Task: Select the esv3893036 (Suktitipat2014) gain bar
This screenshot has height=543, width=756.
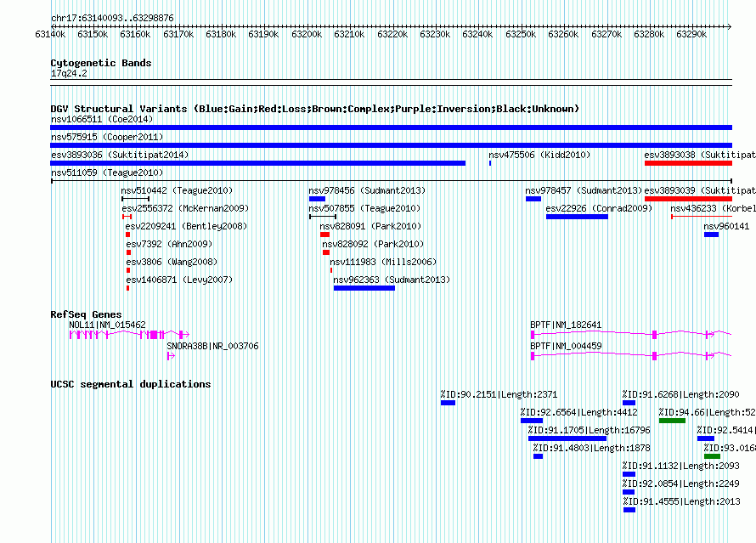Action: click(258, 163)
